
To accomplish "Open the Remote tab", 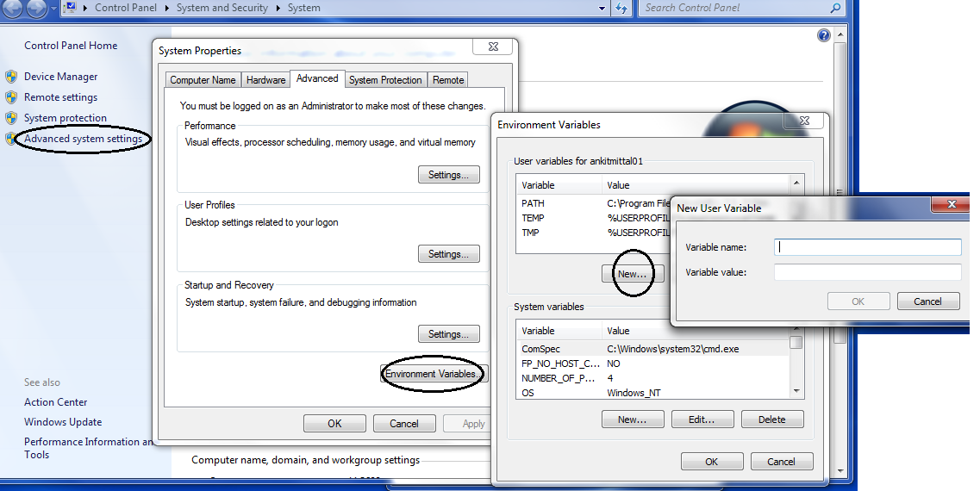I will pyautogui.click(x=448, y=80).
